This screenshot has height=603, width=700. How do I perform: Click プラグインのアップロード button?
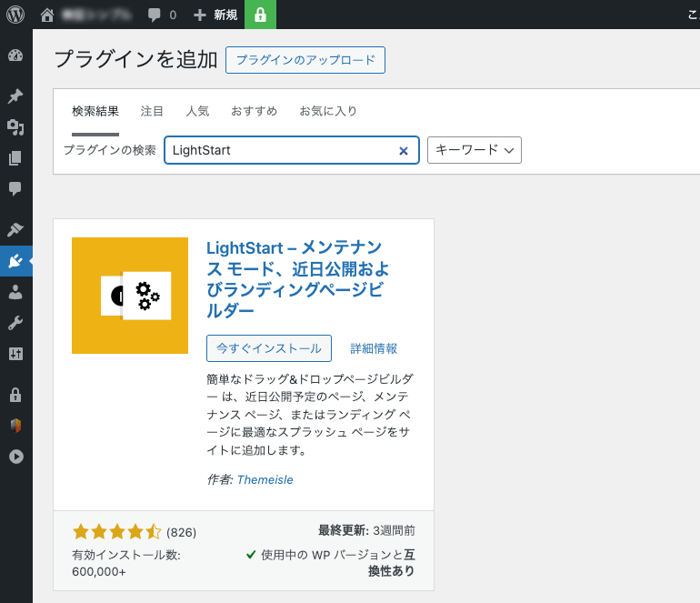(305, 60)
